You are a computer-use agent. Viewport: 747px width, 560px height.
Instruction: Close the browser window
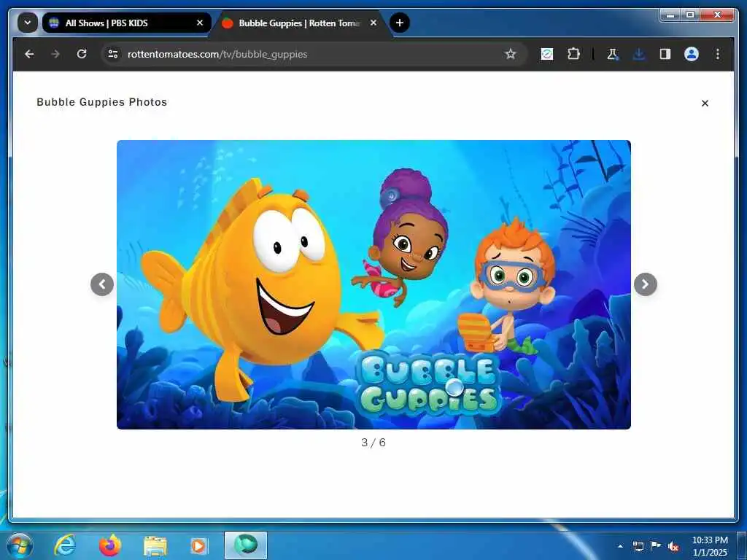pos(718,15)
